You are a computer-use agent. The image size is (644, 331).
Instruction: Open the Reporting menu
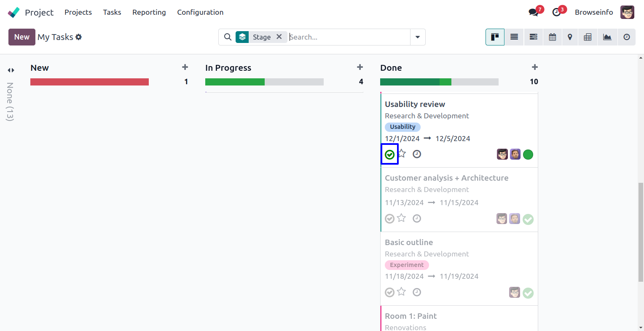coord(149,12)
